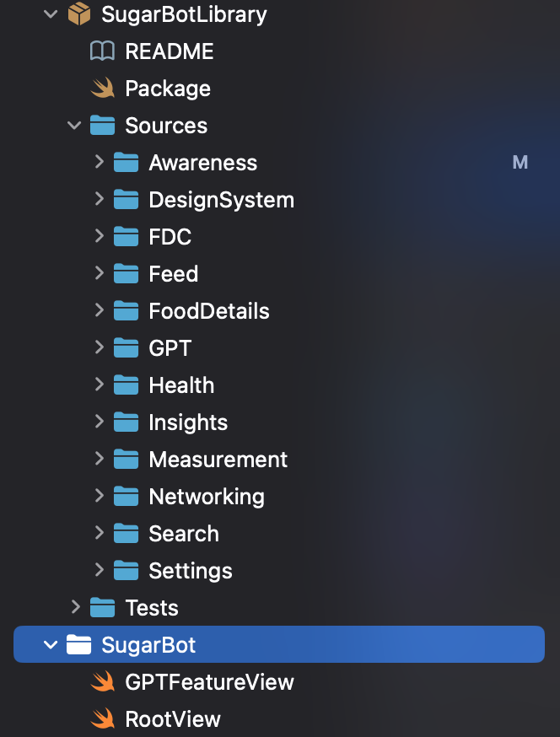
Task: Expand the Awareness folder
Action: pos(100,162)
